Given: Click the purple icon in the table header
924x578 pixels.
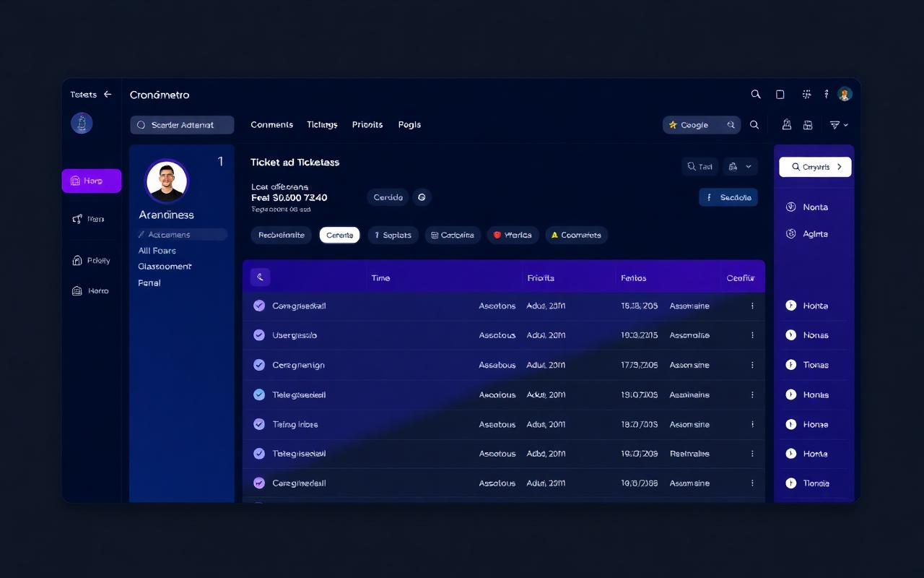Looking at the screenshot, I should click(x=260, y=277).
